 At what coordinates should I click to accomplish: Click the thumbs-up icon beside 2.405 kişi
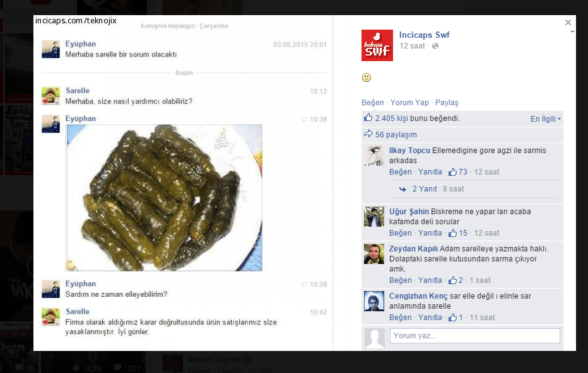[370, 118]
